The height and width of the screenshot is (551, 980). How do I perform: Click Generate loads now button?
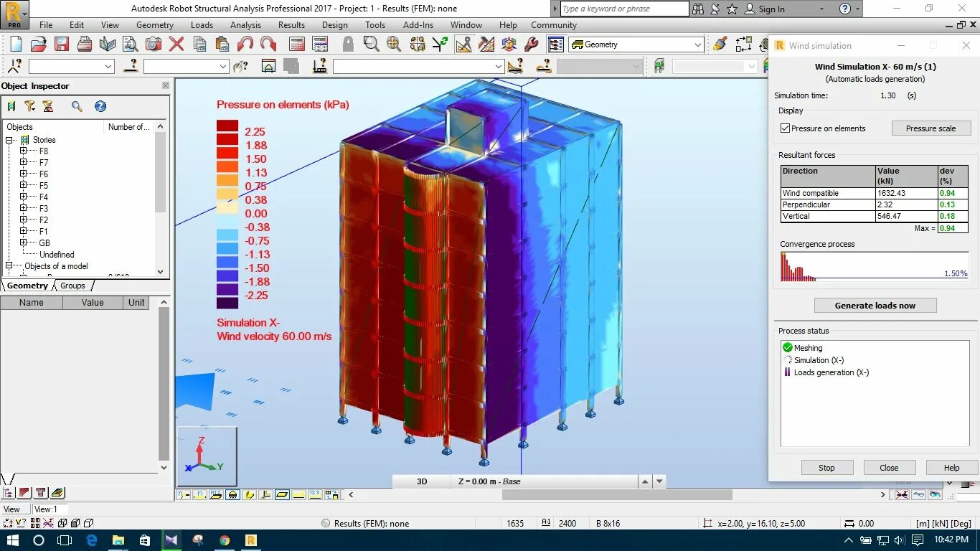875,305
